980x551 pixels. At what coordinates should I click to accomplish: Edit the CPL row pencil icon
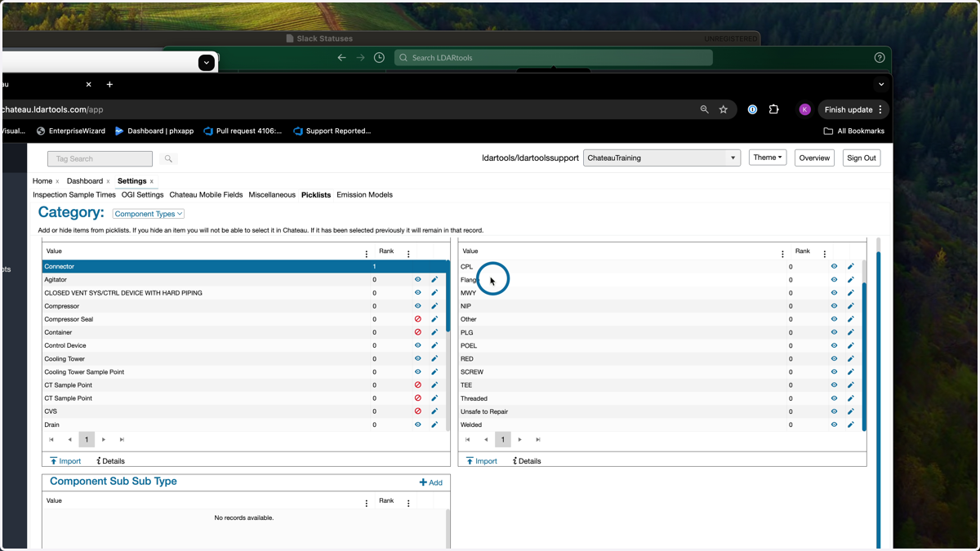(x=850, y=267)
